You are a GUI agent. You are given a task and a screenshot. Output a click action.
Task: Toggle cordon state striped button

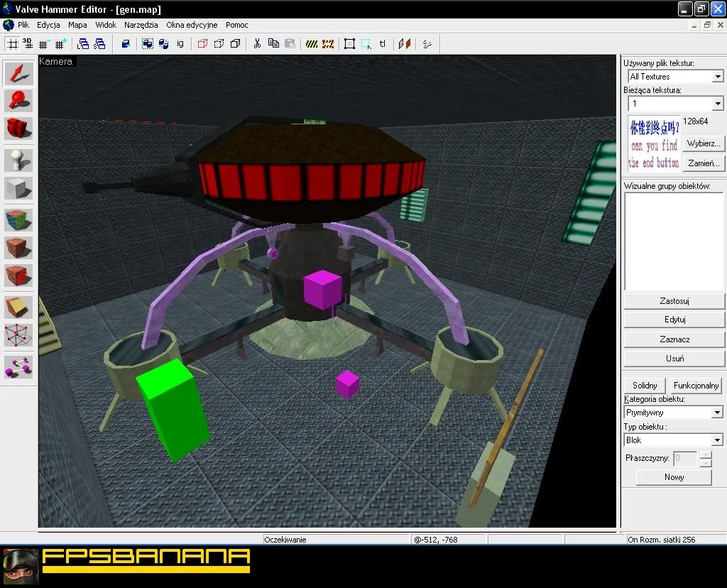pos(312,44)
